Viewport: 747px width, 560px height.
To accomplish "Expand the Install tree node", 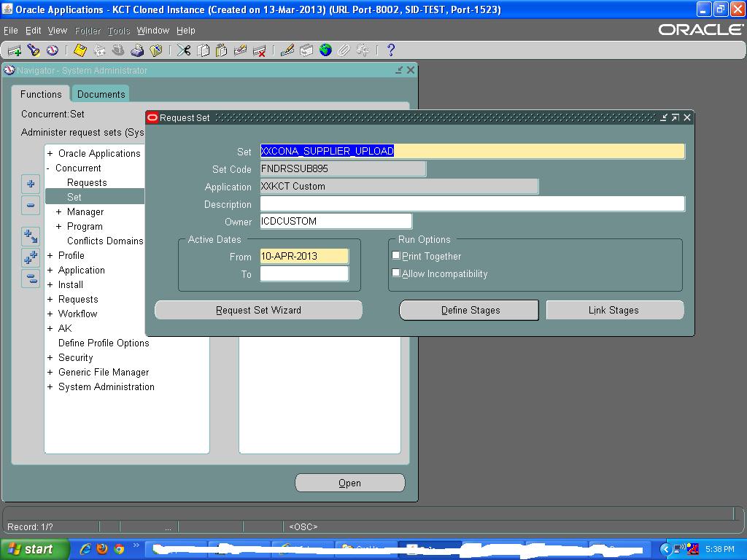I will tap(50, 285).
